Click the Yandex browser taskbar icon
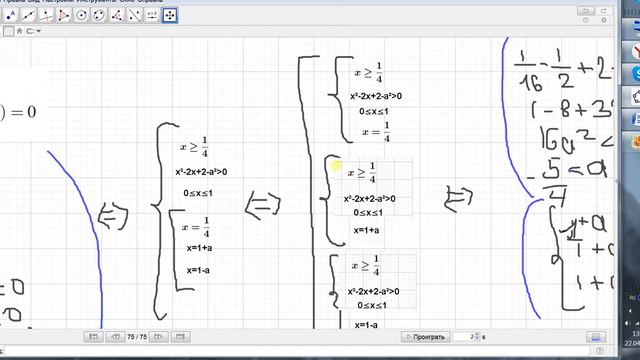The height and width of the screenshot is (360, 640). point(635,52)
